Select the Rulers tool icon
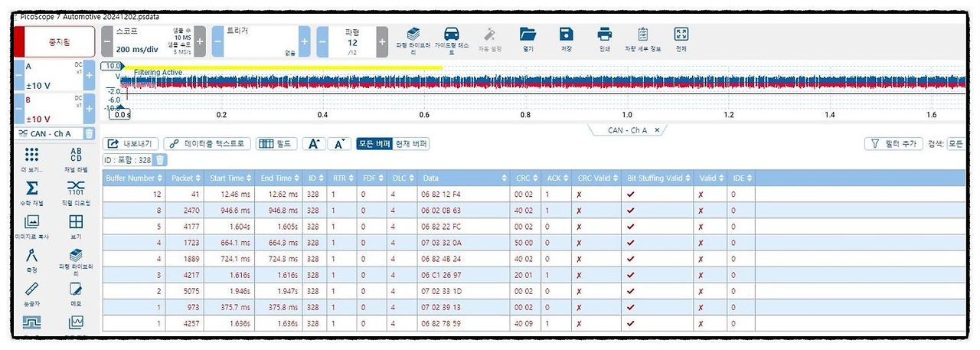 tap(32, 293)
